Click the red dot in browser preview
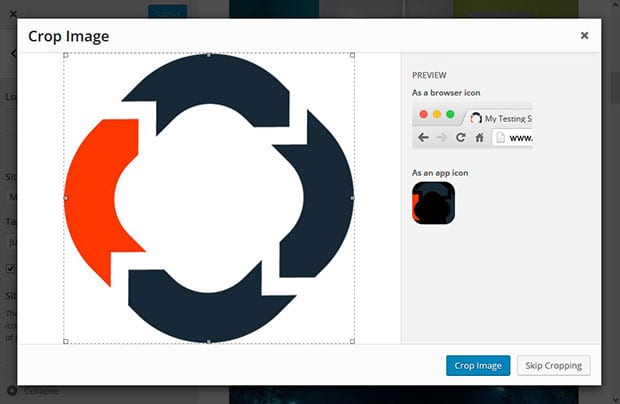 (423, 114)
